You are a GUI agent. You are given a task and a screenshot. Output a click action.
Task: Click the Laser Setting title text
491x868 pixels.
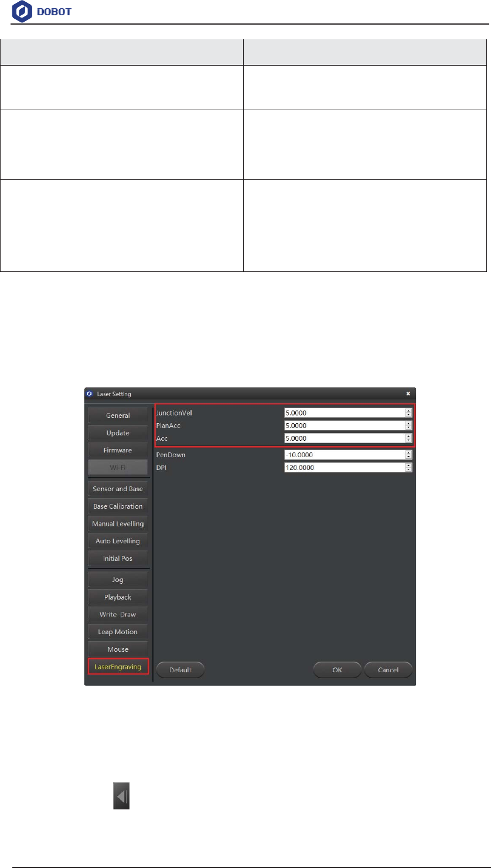pos(114,394)
